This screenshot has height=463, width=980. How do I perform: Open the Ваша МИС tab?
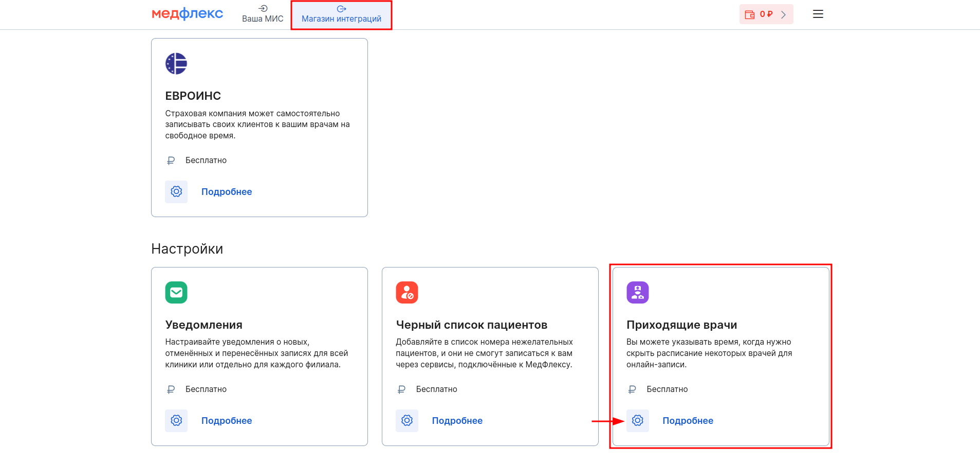[263, 14]
